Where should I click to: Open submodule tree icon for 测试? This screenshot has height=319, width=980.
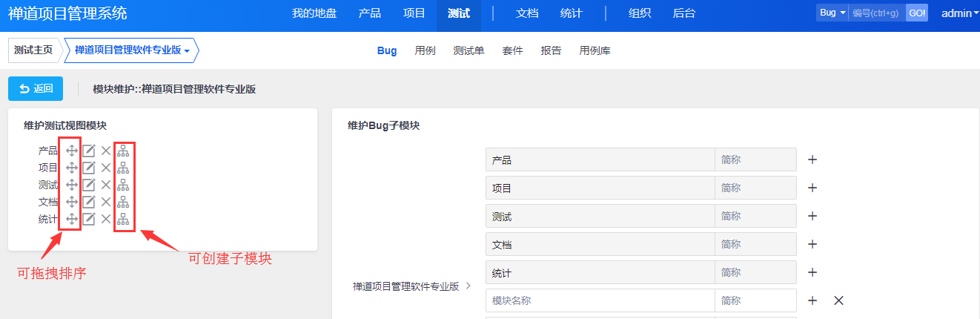pos(123,185)
